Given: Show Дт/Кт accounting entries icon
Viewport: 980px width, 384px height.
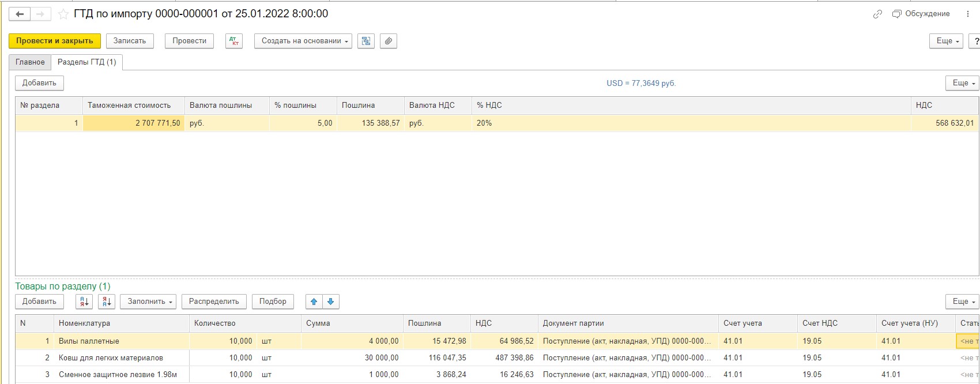Looking at the screenshot, I should click(x=233, y=41).
